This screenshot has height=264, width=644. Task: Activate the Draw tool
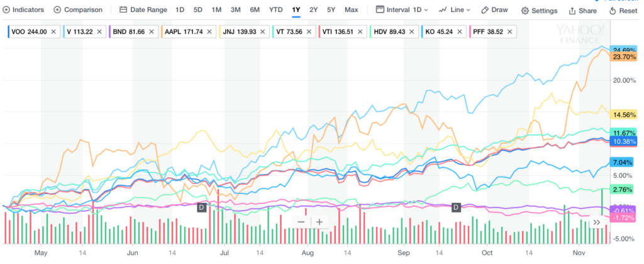click(494, 9)
